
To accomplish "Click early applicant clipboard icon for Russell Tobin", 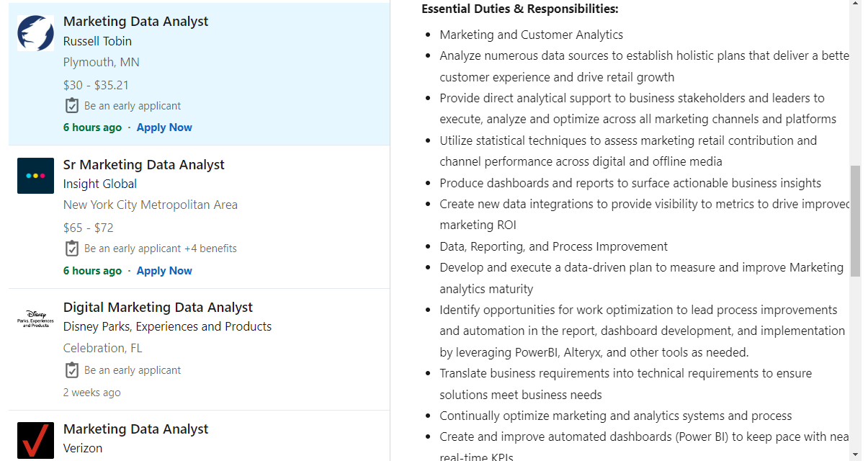I will tap(72, 106).
